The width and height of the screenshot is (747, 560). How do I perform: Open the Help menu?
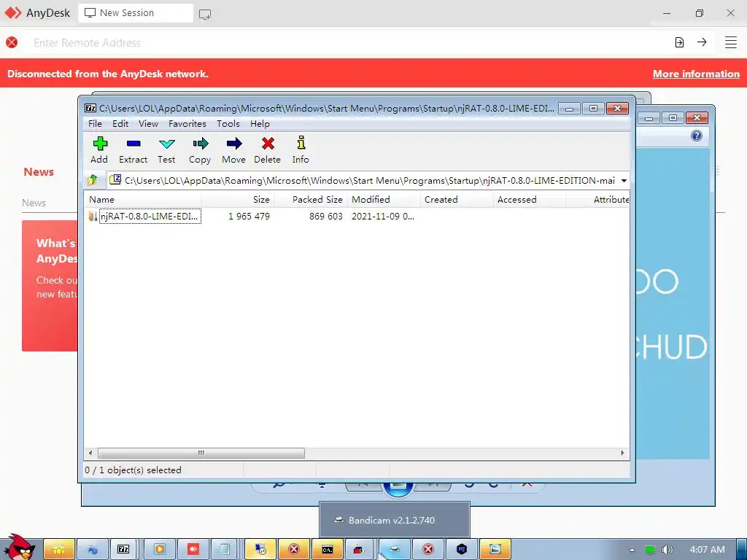(260, 124)
